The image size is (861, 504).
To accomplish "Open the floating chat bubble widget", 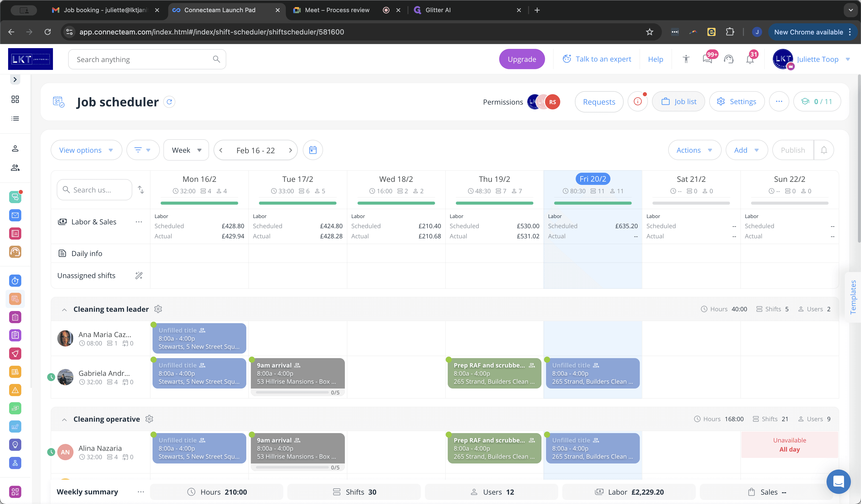I will [x=838, y=481].
